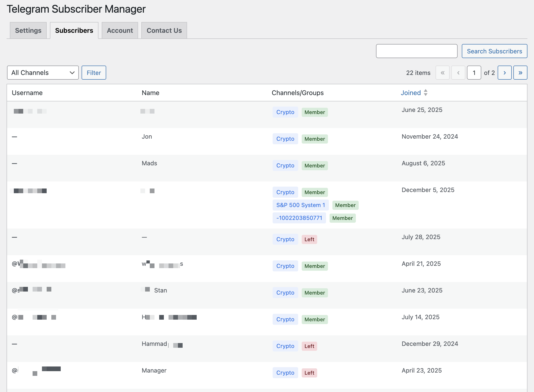Click the Crypto tag in Mads' row

pyautogui.click(x=285, y=165)
